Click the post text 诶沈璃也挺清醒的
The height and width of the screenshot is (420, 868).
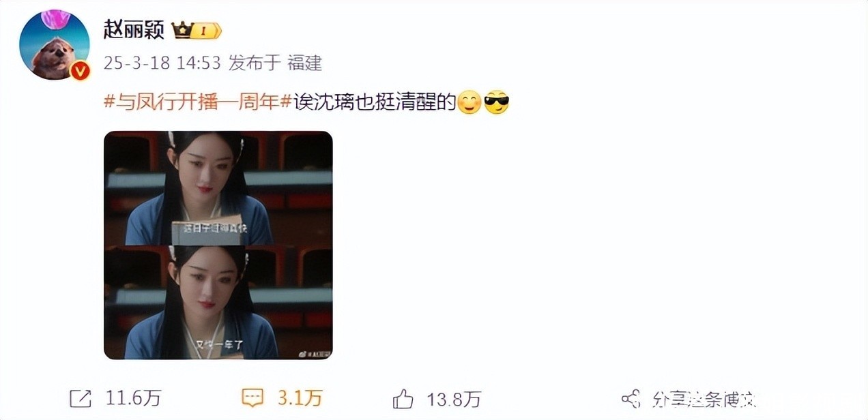(x=374, y=104)
